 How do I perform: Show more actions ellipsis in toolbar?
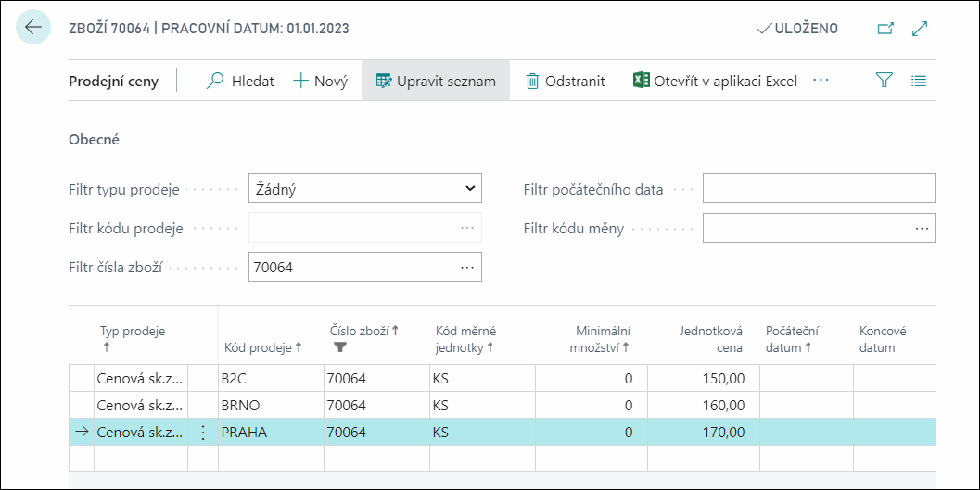[821, 81]
